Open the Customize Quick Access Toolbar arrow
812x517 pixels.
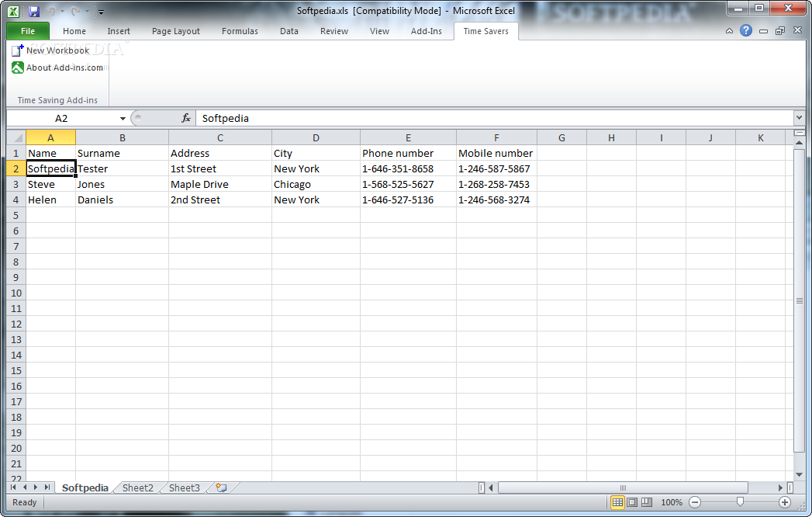click(101, 12)
